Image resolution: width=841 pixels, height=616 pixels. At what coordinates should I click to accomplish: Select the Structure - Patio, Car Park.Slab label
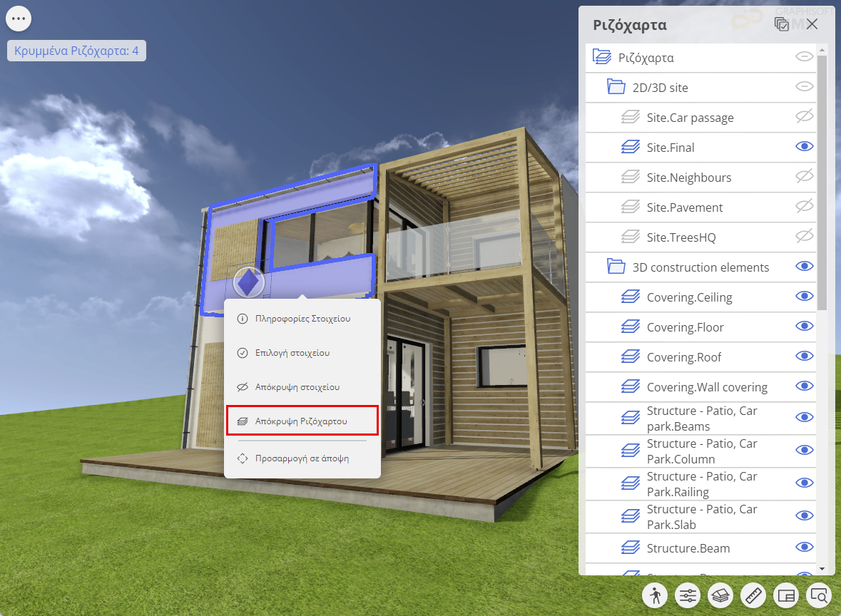(702, 517)
